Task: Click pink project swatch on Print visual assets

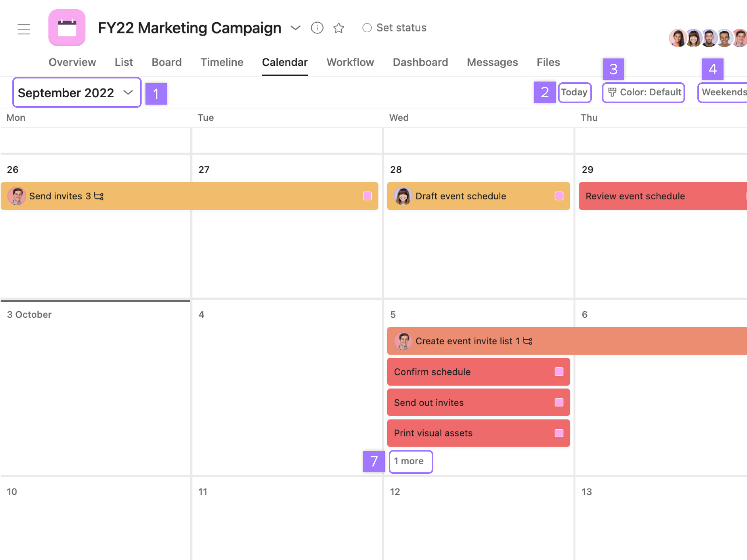Action: (x=559, y=433)
